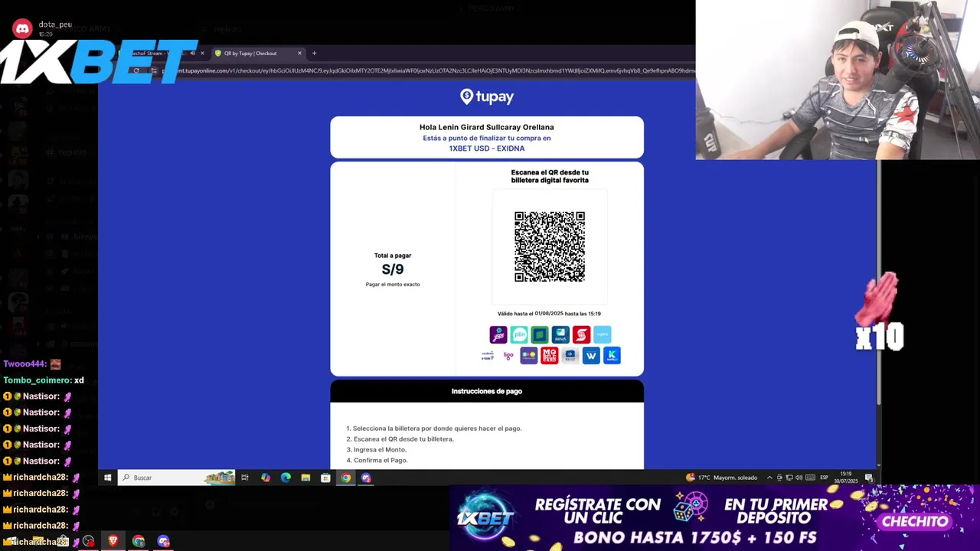The height and width of the screenshot is (551, 980).
Task: Switch to Chrome in the inner taskbar
Action: (346, 478)
